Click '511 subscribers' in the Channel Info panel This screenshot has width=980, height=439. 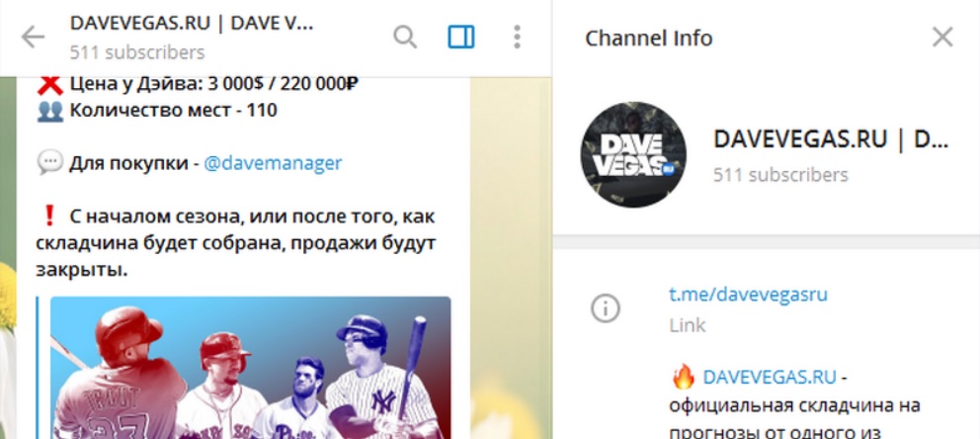coord(780,174)
